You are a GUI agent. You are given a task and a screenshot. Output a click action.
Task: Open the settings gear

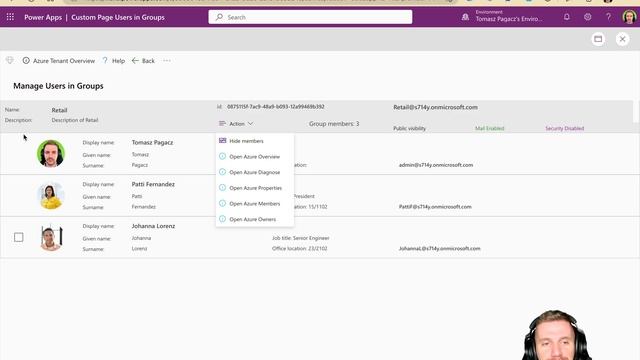587,17
